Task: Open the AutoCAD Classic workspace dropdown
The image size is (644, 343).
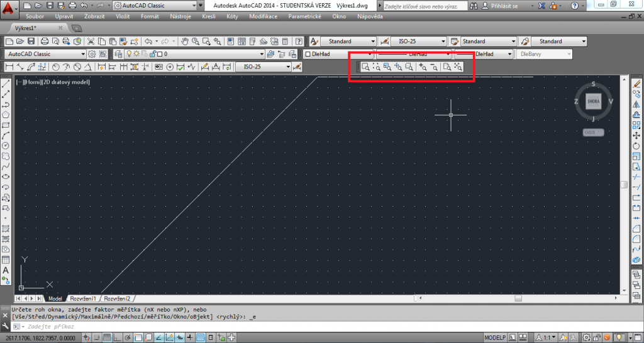Action: tap(45, 54)
